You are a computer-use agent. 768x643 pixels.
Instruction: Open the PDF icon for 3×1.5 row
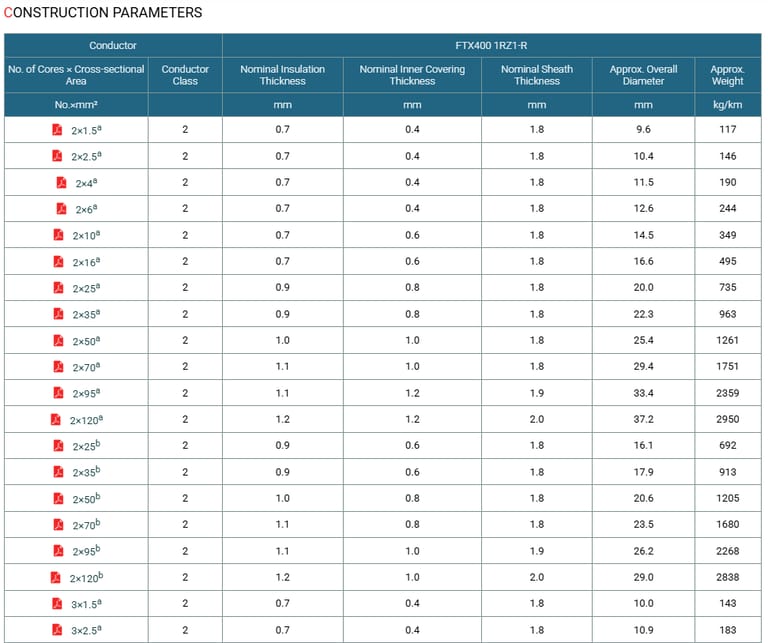[58, 603]
